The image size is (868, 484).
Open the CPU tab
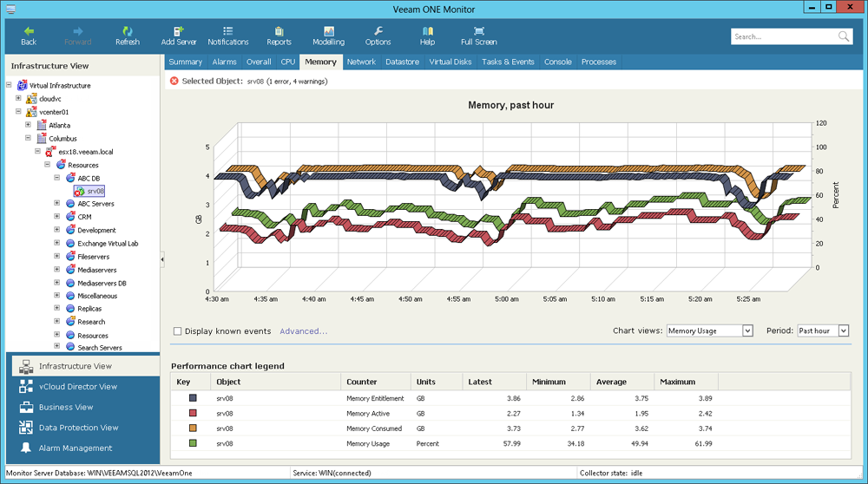pos(288,62)
